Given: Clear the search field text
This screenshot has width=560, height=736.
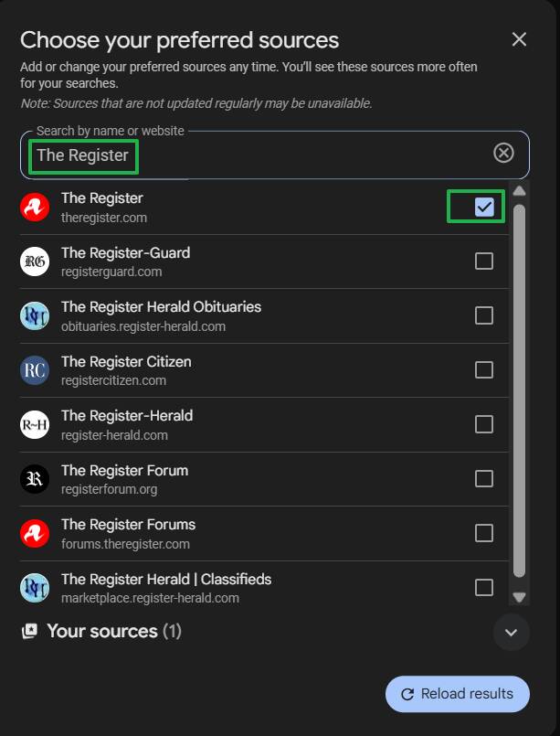Looking at the screenshot, I should [503, 153].
